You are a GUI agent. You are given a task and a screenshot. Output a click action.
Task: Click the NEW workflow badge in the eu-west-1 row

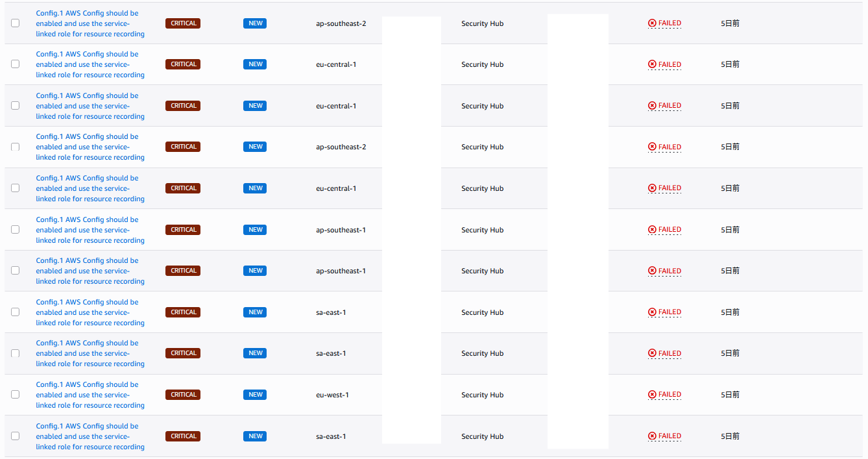point(255,395)
